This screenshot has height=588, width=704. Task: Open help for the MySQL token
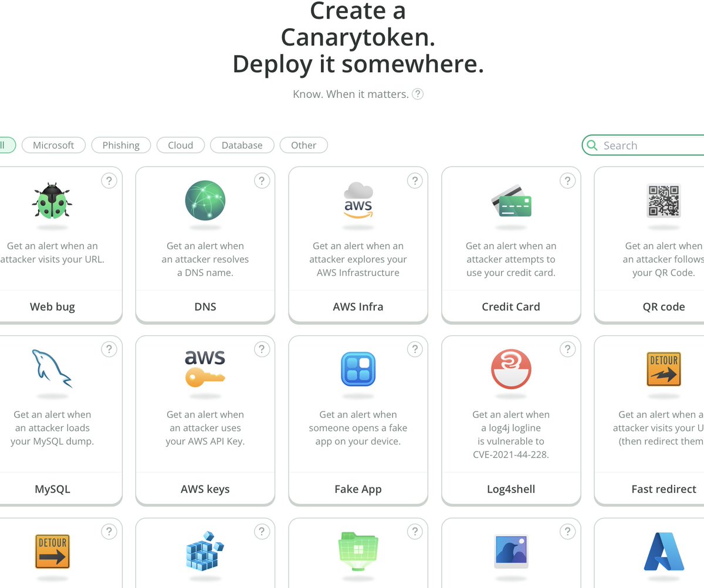(109, 350)
